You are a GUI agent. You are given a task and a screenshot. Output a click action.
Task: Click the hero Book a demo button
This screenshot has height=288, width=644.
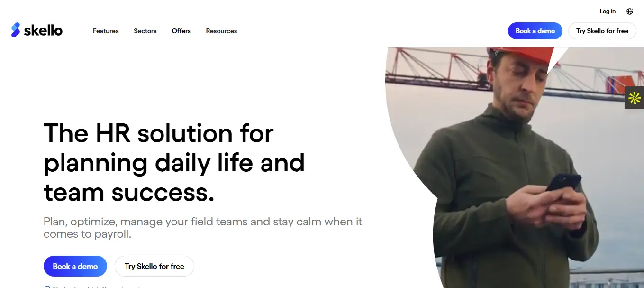75,266
